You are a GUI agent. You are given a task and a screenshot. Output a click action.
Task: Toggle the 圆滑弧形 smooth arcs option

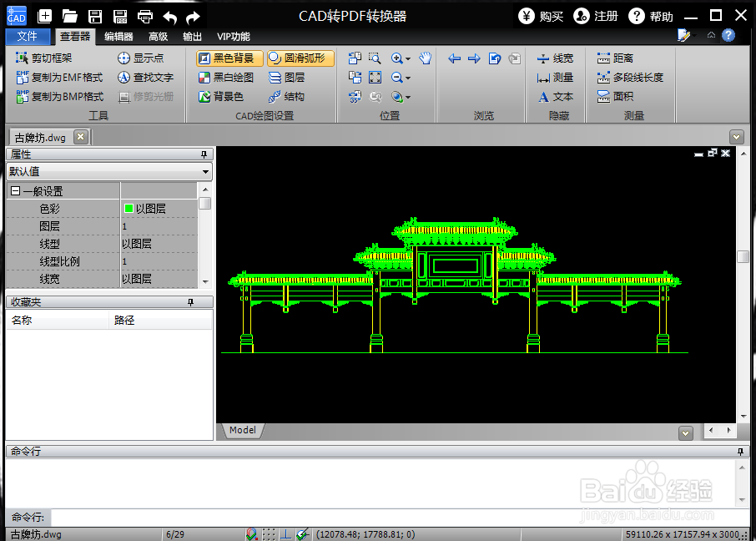[x=300, y=58]
